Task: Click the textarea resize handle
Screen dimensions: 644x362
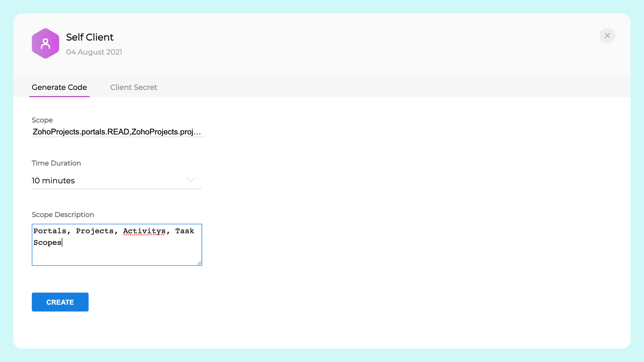Action: pyautogui.click(x=199, y=263)
